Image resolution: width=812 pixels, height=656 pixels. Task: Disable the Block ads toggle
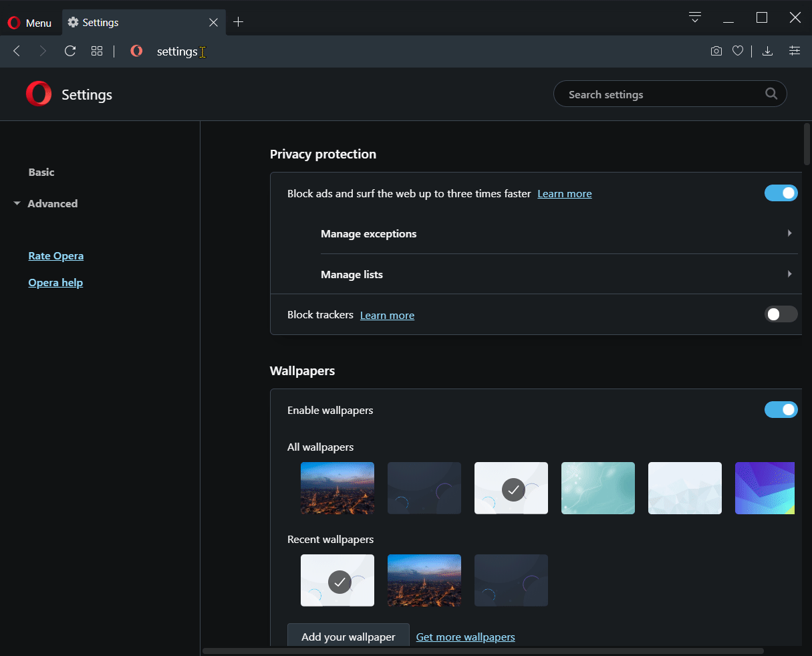click(x=781, y=193)
